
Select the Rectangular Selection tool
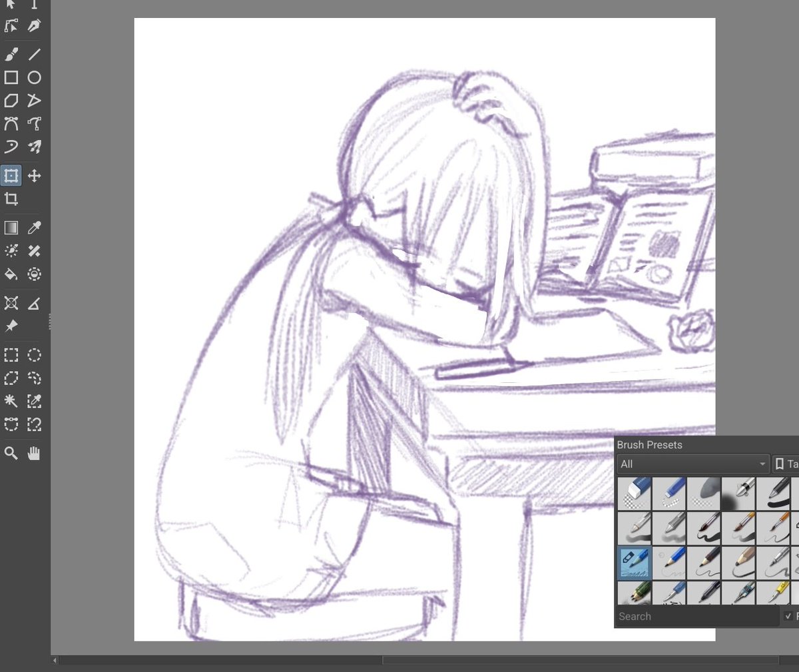[11, 355]
